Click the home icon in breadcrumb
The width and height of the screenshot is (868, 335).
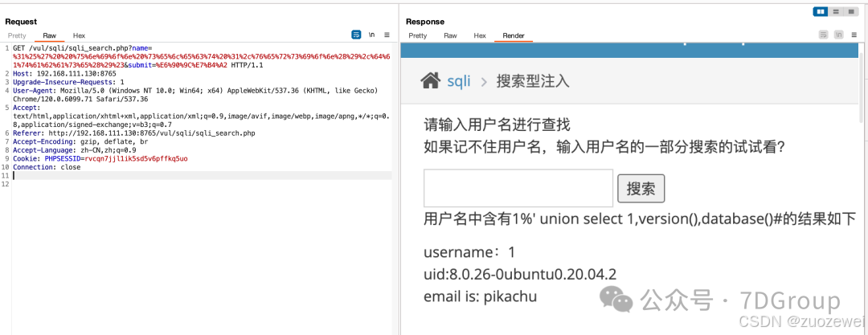[x=431, y=81]
